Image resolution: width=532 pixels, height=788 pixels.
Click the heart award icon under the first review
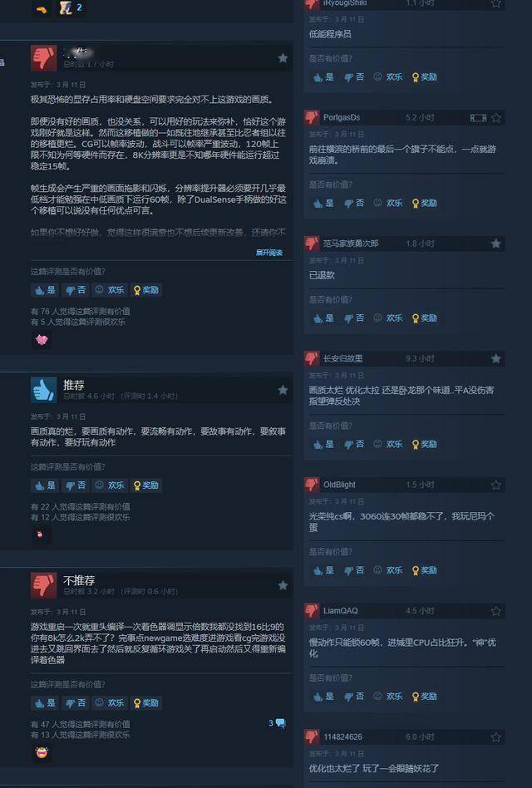(42, 340)
